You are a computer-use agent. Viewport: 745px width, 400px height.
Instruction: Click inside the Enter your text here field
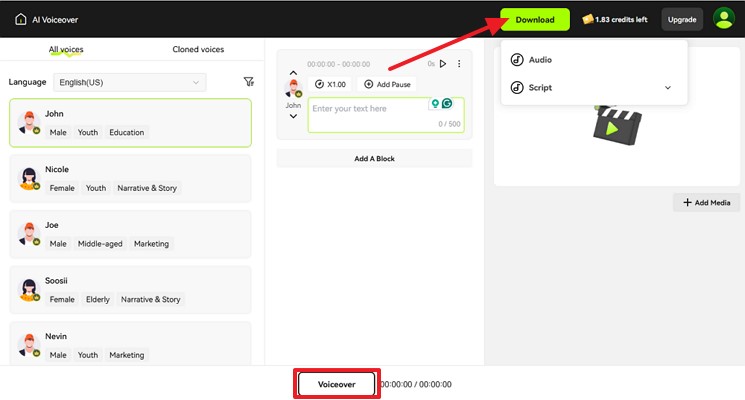pyautogui.click(x=386, y=115)
